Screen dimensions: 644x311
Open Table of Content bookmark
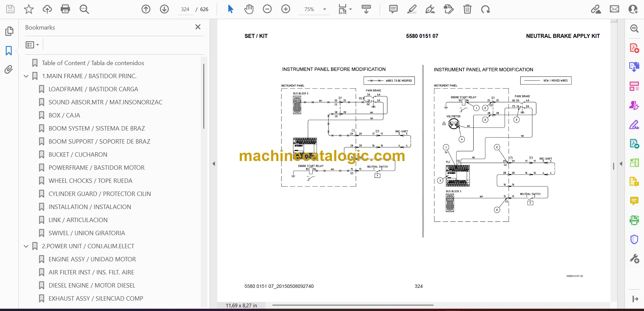tap(93, 63)
